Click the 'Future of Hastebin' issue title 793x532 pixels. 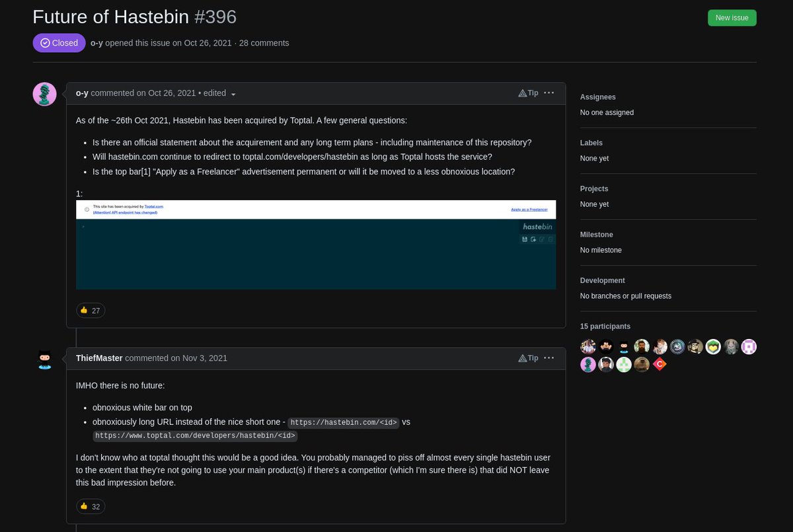coord(111,17)
